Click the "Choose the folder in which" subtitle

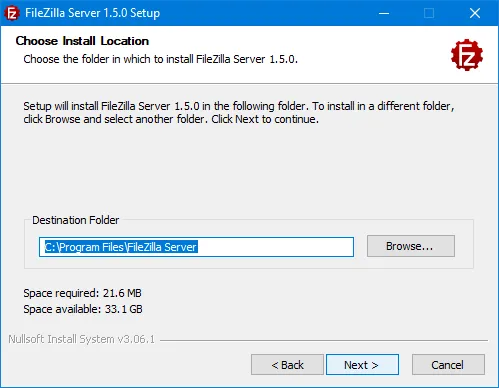coord(160,59)
